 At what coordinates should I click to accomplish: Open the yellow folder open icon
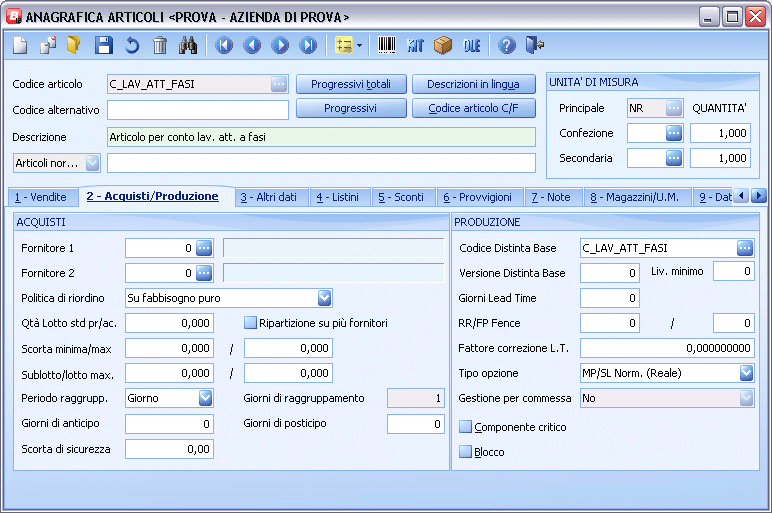point(74,45)
